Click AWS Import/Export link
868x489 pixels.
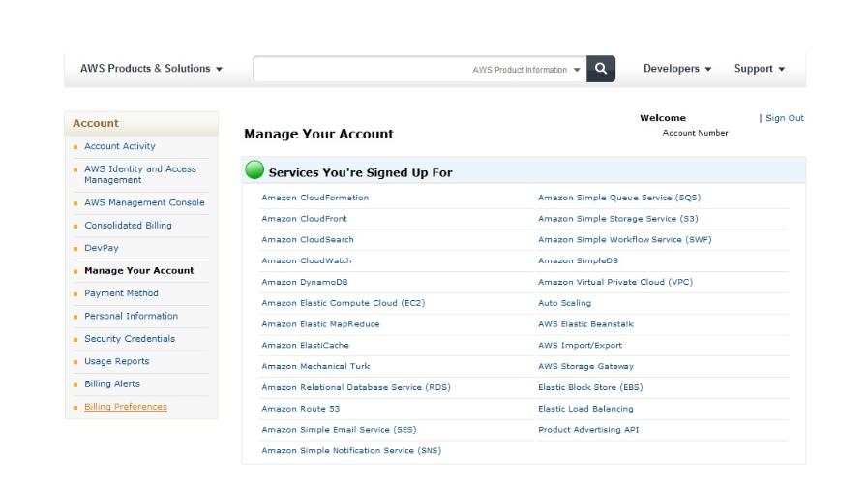(581, 345)
